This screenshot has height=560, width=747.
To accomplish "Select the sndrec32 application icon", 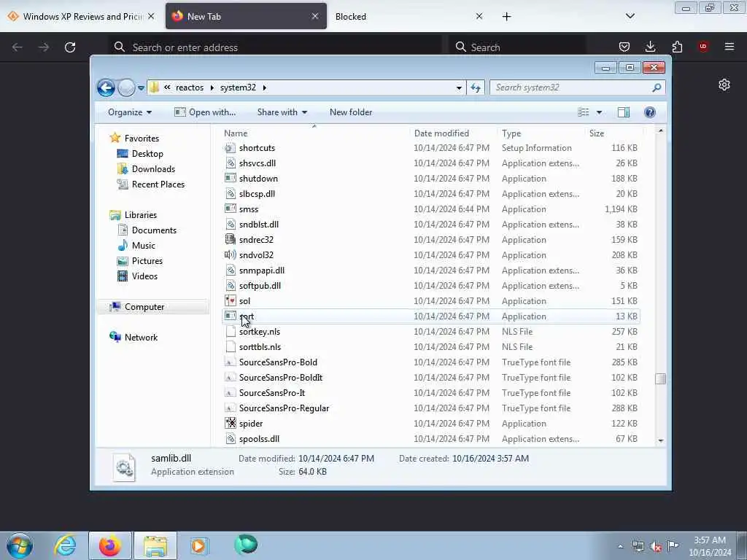I will pos(230,239).
